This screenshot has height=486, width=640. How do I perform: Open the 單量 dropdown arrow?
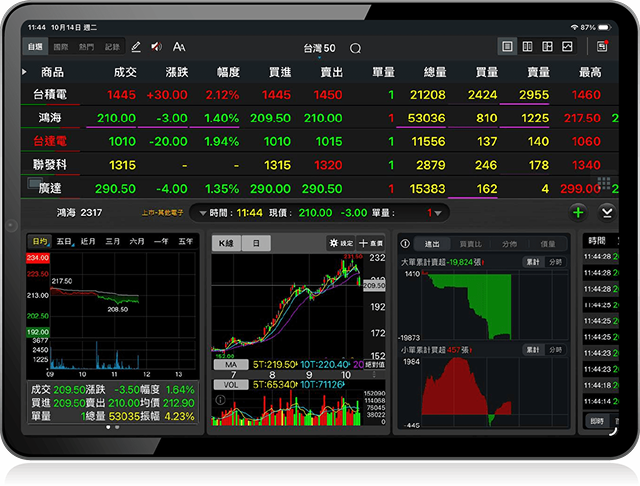click(438, 213)
